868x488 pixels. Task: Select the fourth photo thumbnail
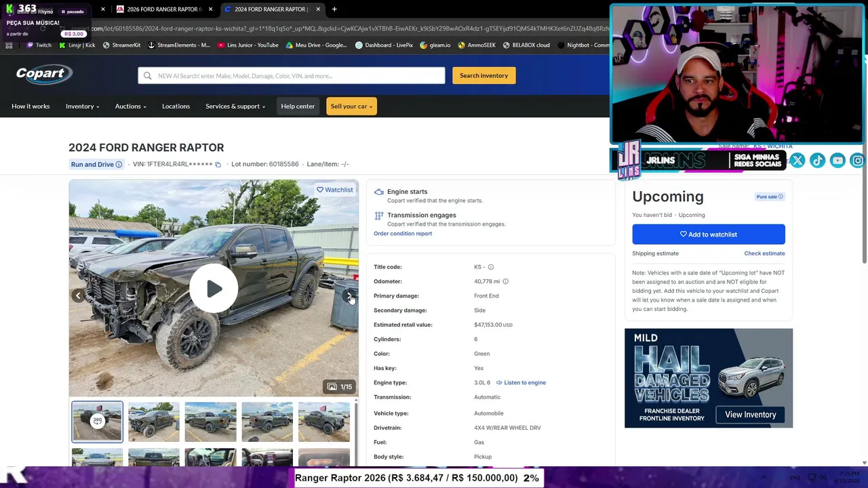click(x=267, y=422)
